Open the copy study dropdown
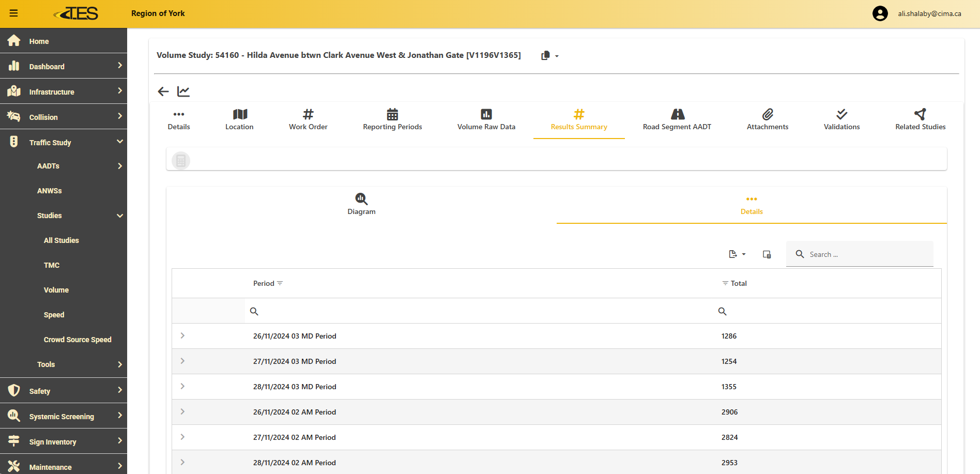This screenshot has width=980, height=474. [549, 56]
